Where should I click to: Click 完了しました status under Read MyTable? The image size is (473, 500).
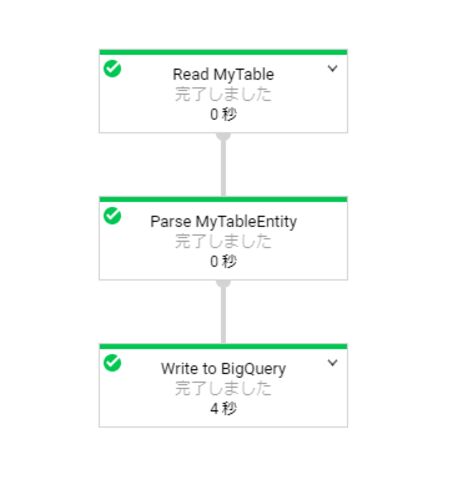223,94
